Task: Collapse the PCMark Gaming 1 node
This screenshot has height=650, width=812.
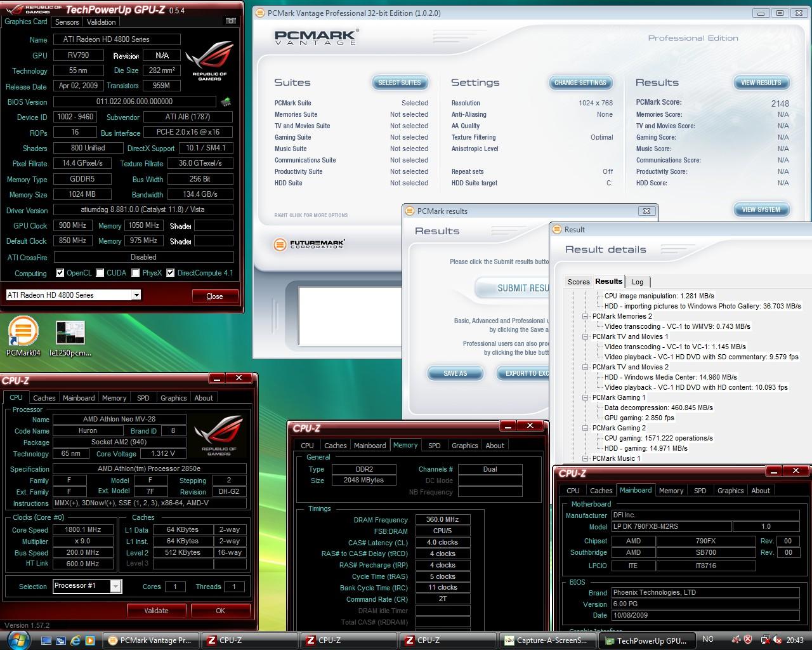Action: tap(586, 397)
